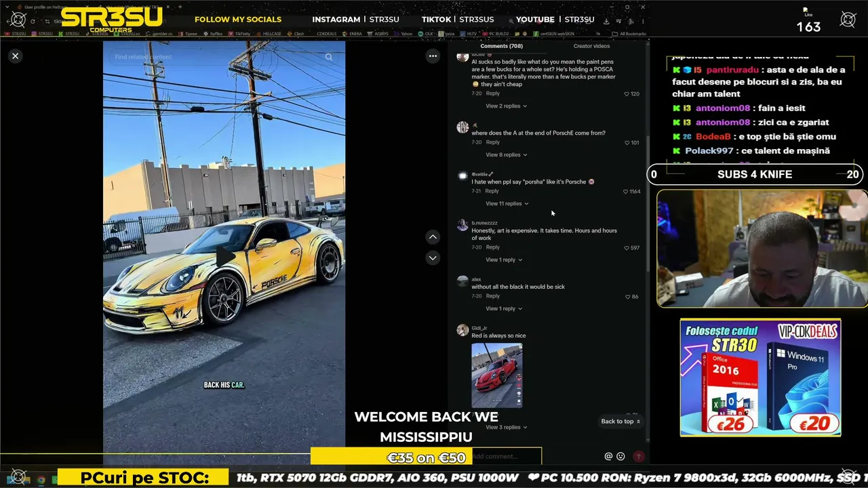Click the @ mention icon
The height and width of the screenshot is (488, 868).
tap(608, 457)
